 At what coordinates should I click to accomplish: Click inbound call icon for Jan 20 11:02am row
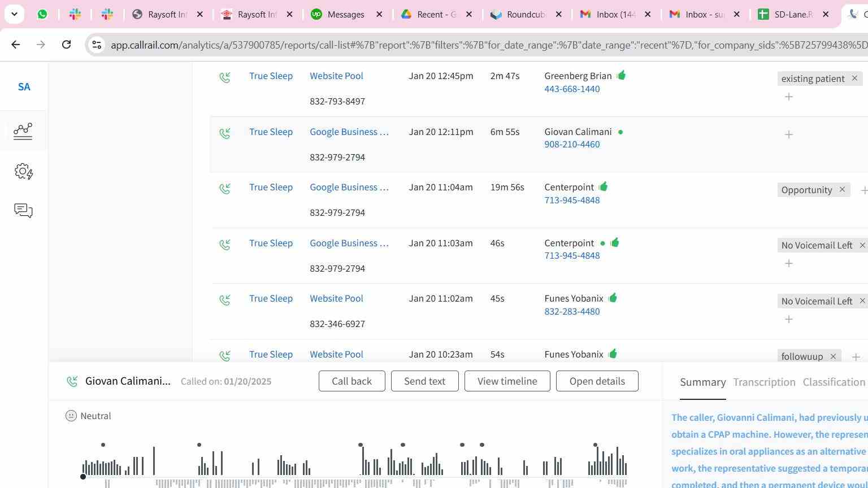pos(225,299)
